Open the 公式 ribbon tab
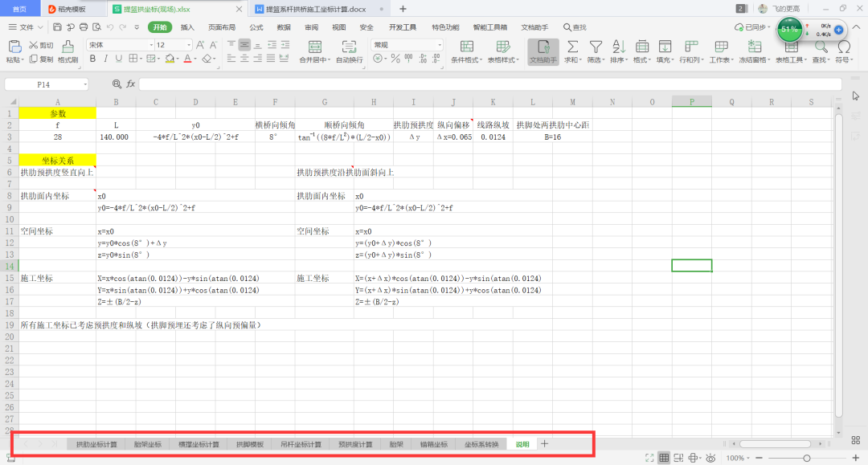This screenshot has width=868, height=465. click(x=256, y=27)
